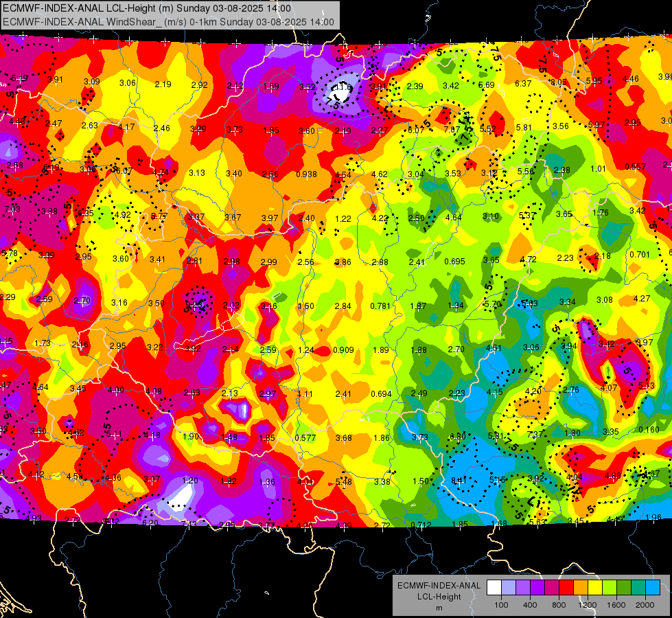The width and height of the screenshot is (672, 618).
Task: Click the lime yellow-green legend swatch
Action: (x=610, y=588)
